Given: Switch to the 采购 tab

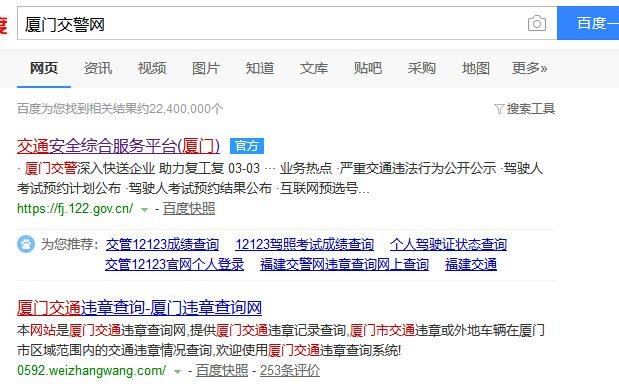Looking at the screenshot, I should [x=422, y=68].
